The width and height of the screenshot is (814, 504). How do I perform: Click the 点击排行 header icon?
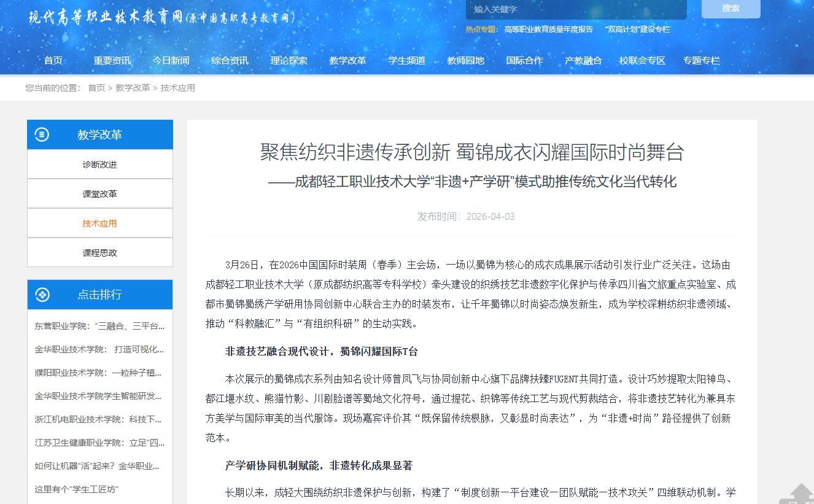[42, 295]
